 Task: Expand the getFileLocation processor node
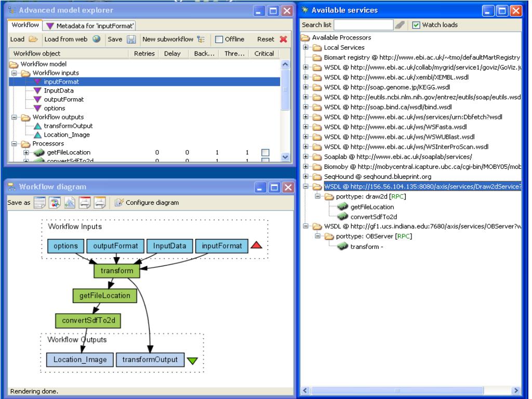pyautogui.click(x=26, y=152)
